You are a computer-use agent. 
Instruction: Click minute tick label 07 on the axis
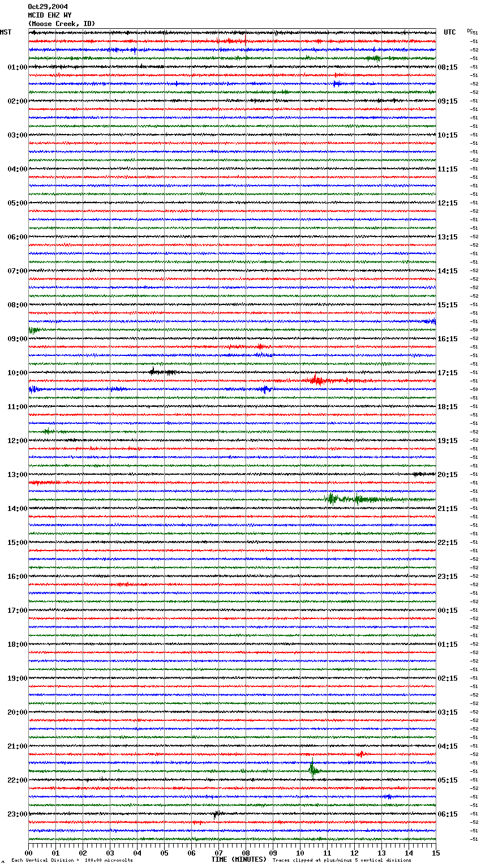pyautogui.click(x=218, y=853)
